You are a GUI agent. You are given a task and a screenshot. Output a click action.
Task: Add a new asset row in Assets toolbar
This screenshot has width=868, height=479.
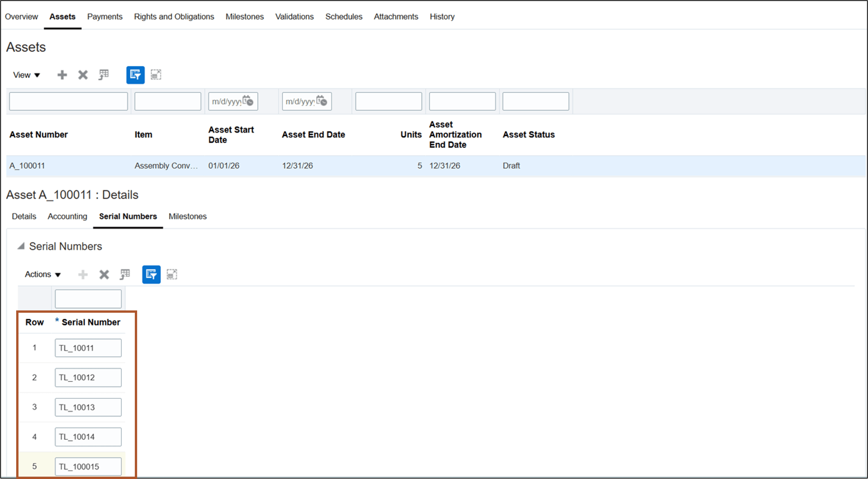62,75
